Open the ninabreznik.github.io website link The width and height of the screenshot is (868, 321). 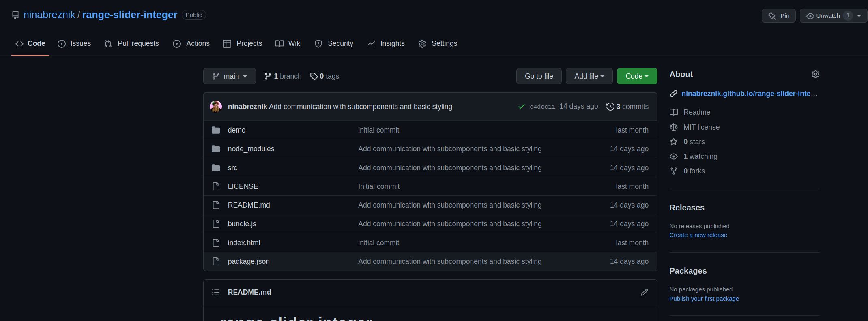click(749, 94)
